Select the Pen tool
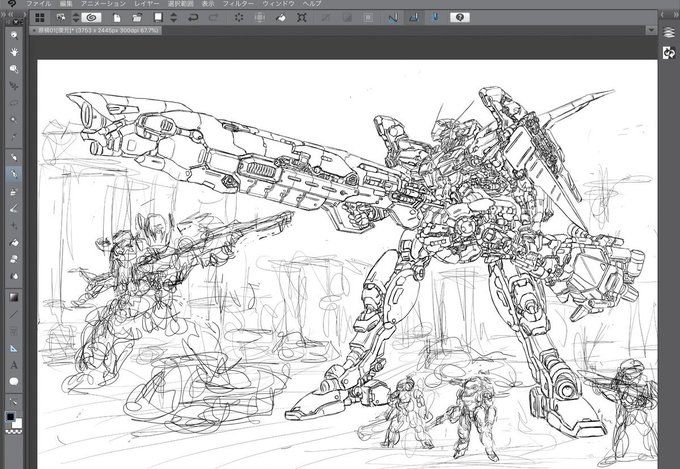Viewport: 680px width, 469px height. point(14,157)
